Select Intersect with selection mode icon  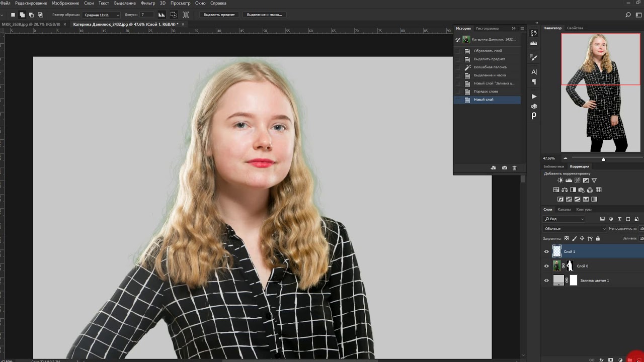point(40,15)
